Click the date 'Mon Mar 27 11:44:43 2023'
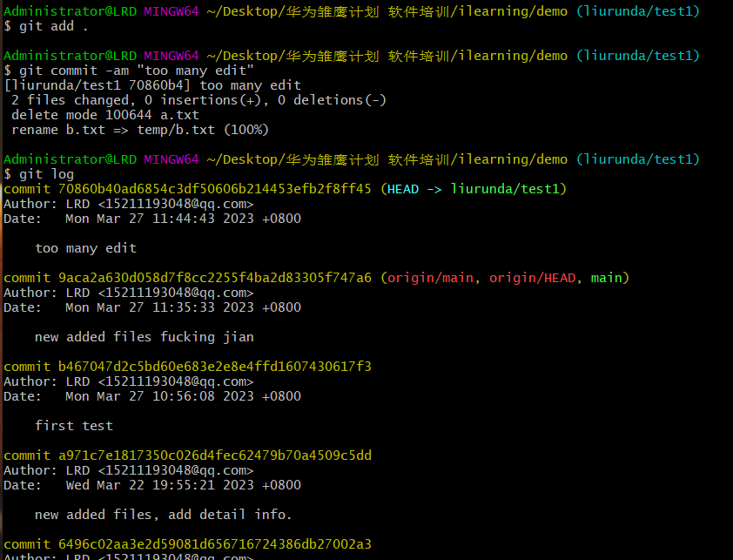 coord(159,219)
